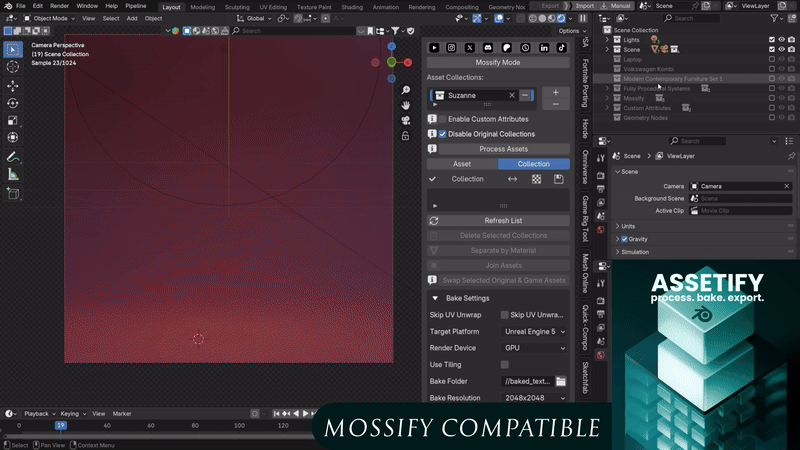The width and height of the screenshot is (800, 450).
Task: Click the plus button beside Asset Collections list
Action: pyautogui.click(x=556, y=92)
